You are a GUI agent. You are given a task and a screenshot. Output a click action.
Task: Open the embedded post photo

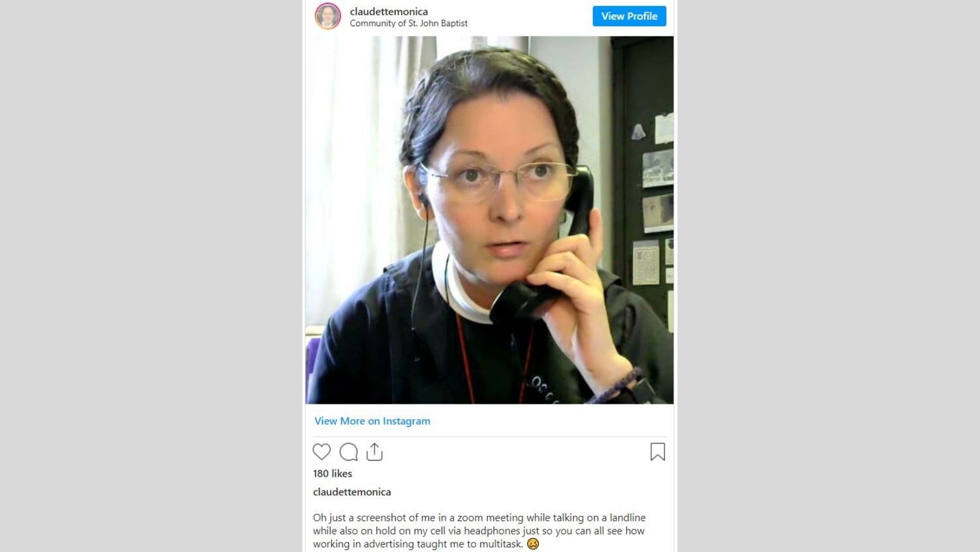[x=489, y=220]
